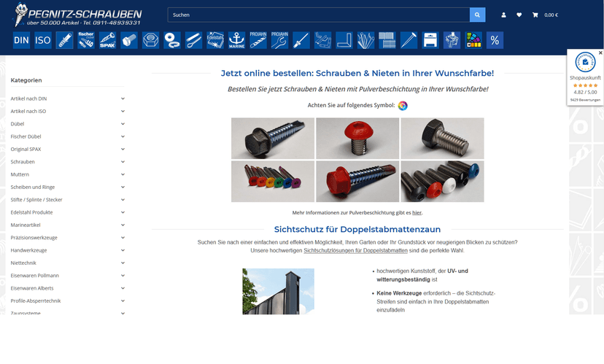Open the blind rivet Niettechnik icon
604x364 pixels.
[x=301, y=40]
